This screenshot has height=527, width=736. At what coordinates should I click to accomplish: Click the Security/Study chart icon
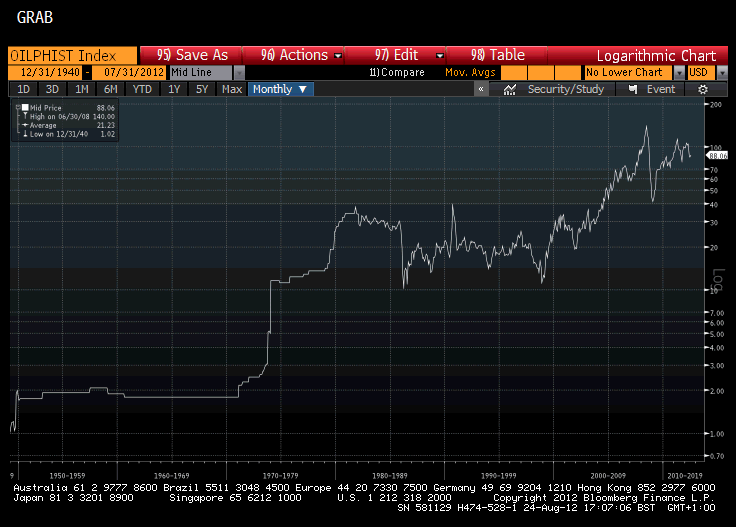tap(509, 89)
